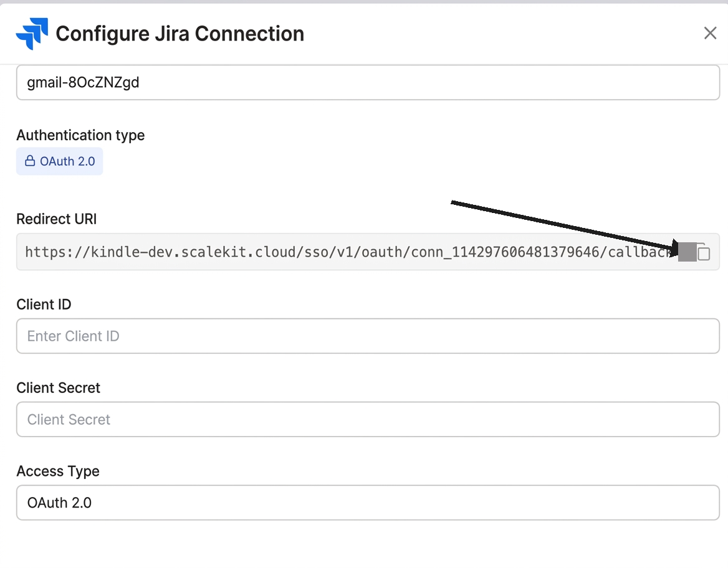728x568 pixels.
Task: Toggle the OAuth 2.0 chip under Authentication type
Action: pyautogui.click(x=59, y=161)
